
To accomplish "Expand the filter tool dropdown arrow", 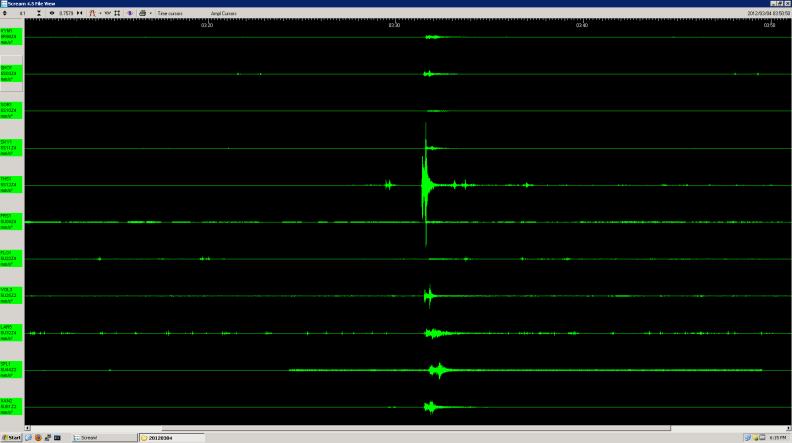I will [x=100, y=13].
